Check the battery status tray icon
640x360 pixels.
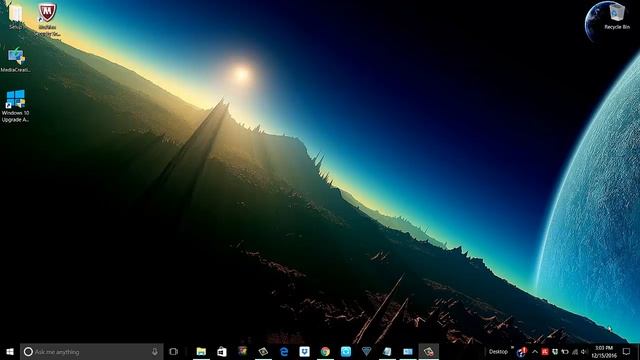[565, 351]
